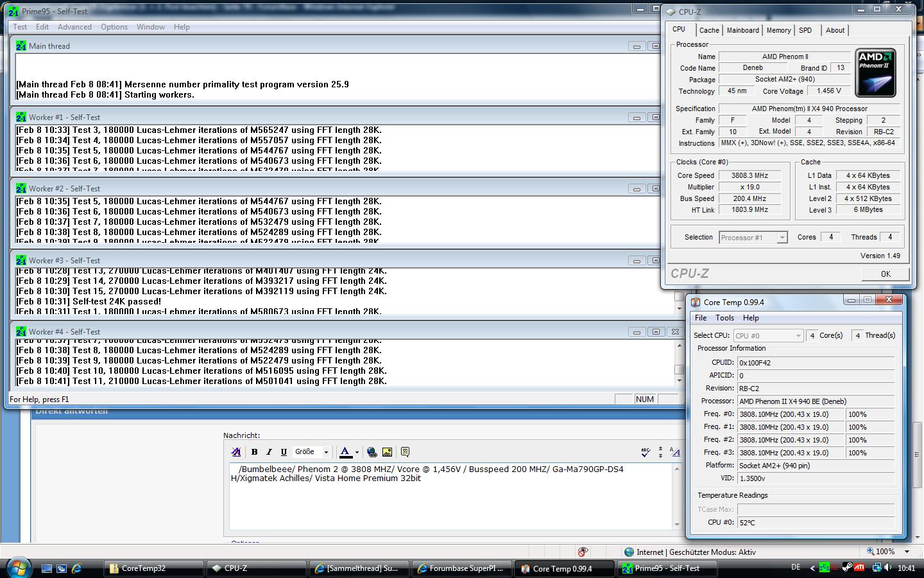This screenshot has height=578, width=924.
Task: Click Main thread window icon
Action: click(x=21, y=46)
